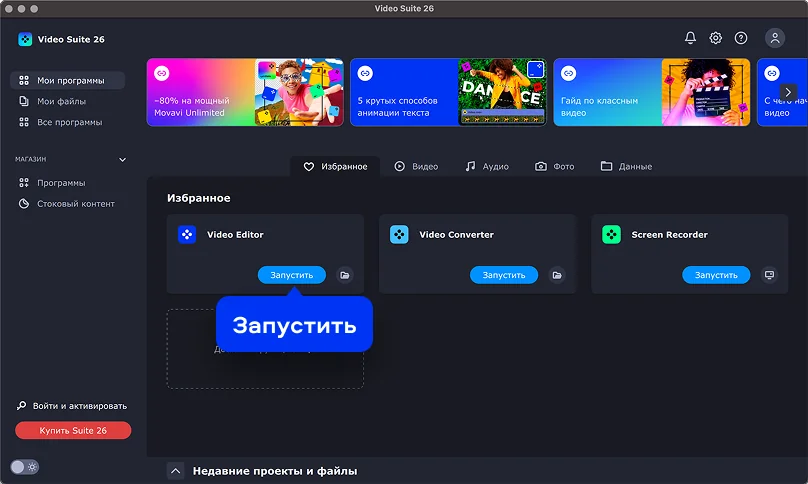Switch to the Аудио tab
The height and width of the screenshot is (484, 808).
pos(487,166)
